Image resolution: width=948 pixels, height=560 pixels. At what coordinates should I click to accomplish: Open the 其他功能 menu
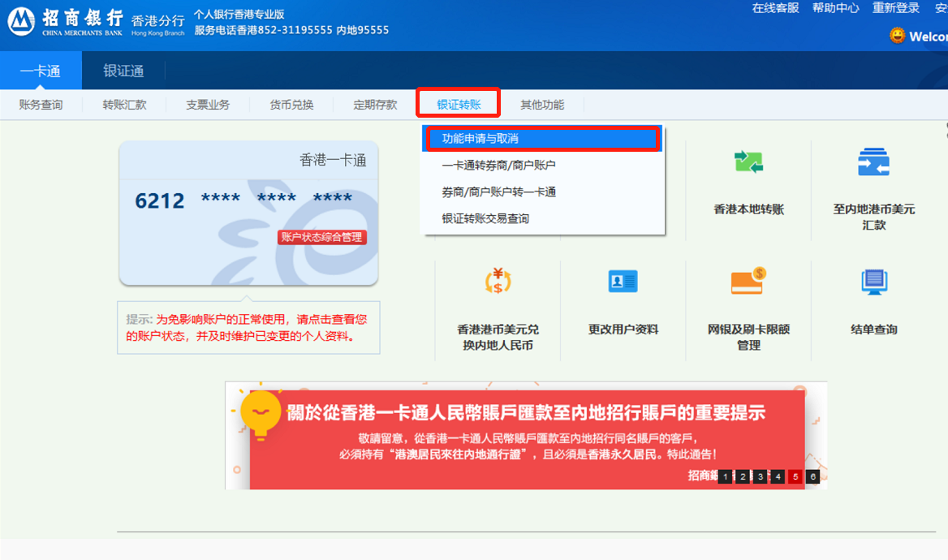click(542, 105)
